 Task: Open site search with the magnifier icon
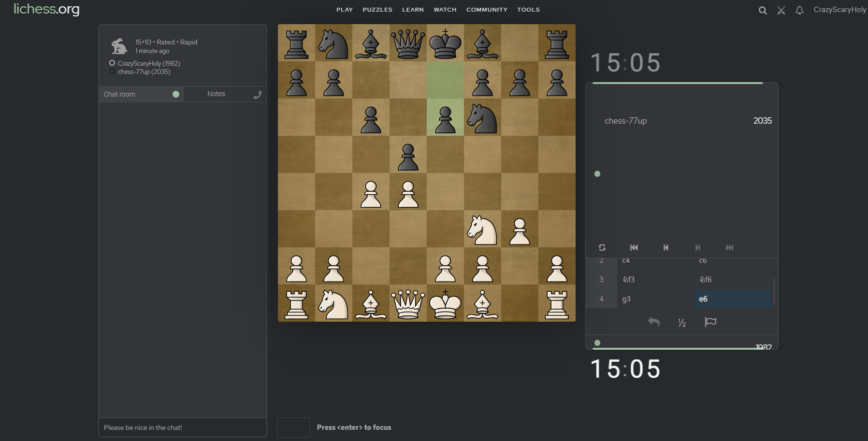pos(763,10)
